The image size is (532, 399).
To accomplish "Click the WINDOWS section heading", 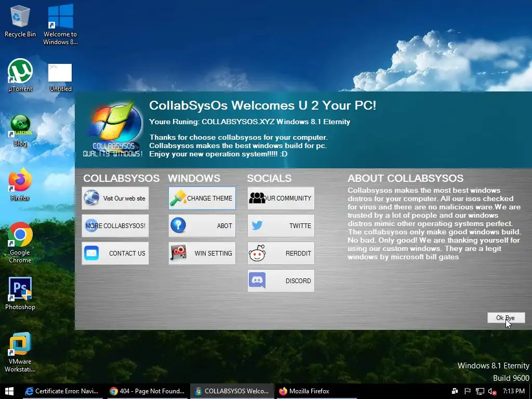I will pyautogui.click(x=194, y=178).
